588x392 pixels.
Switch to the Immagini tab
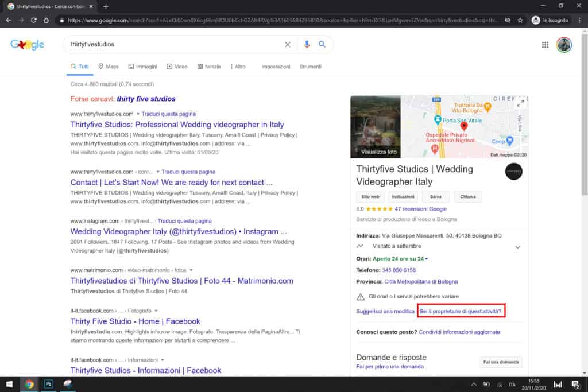tap(142, 67)
